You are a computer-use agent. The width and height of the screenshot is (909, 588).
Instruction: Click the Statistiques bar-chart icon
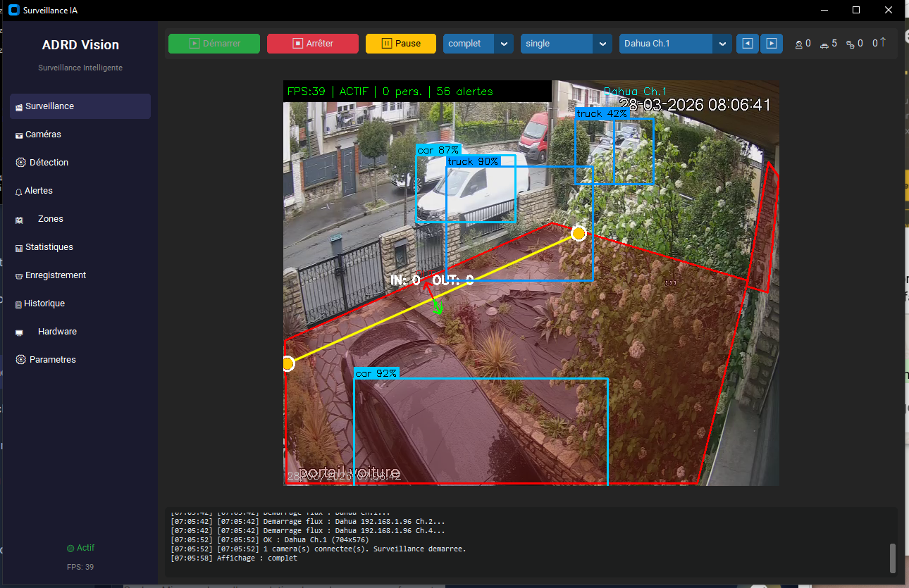coord(20,246)
